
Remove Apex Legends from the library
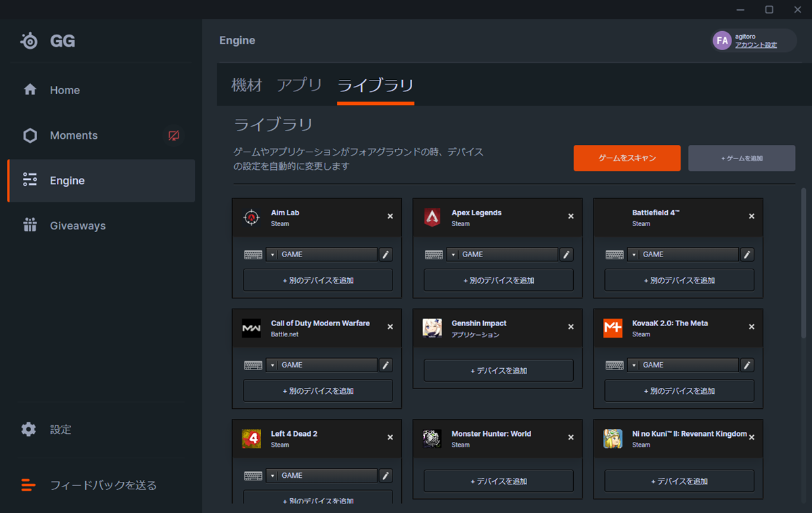[570, 217]
